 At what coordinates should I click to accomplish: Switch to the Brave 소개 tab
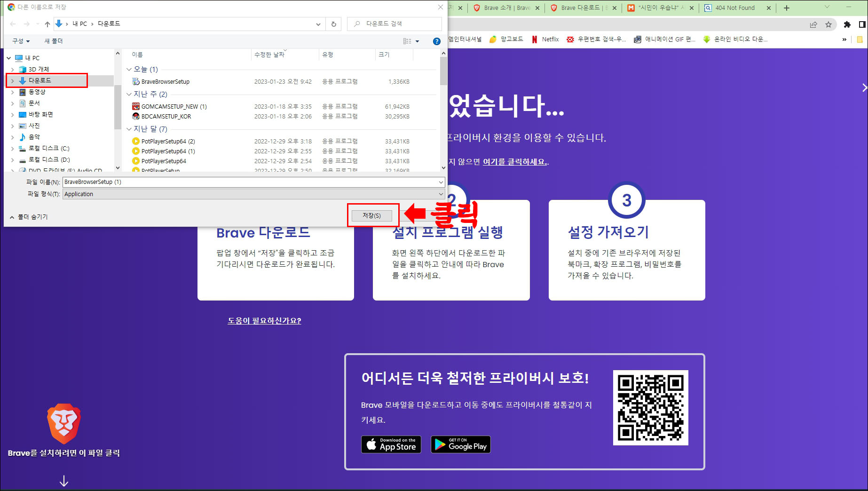(x=506, y=8)
